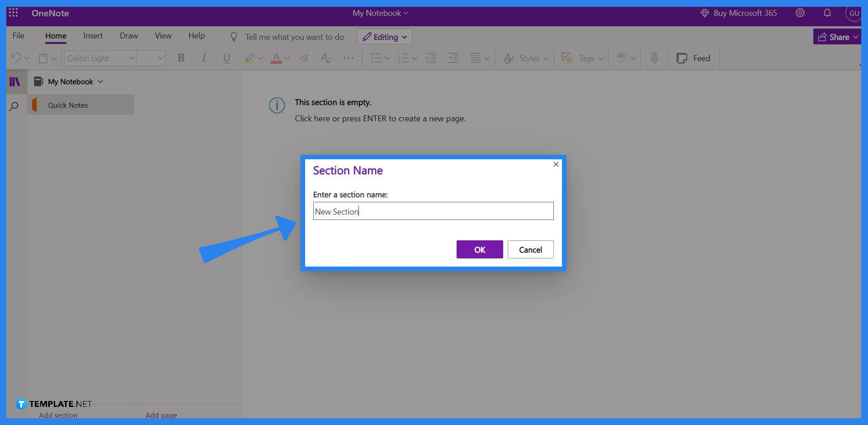
Task: Confirm the section name with OK
Action: [479, 249]
